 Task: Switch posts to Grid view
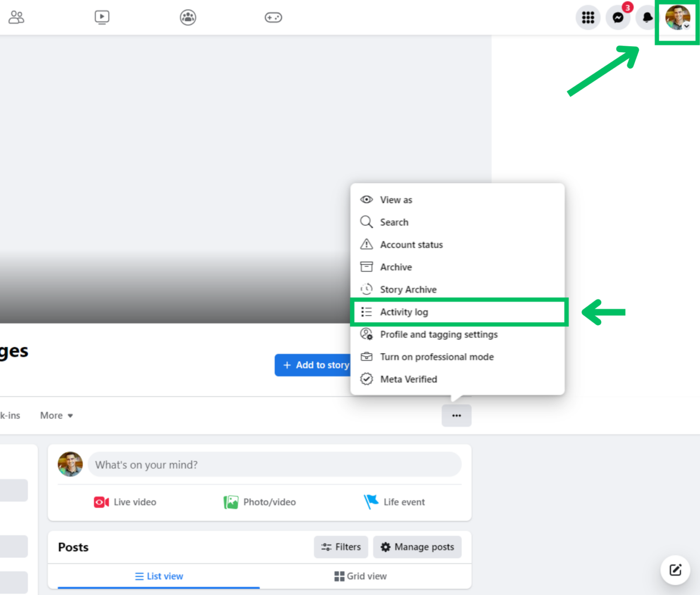click(360, 576)
